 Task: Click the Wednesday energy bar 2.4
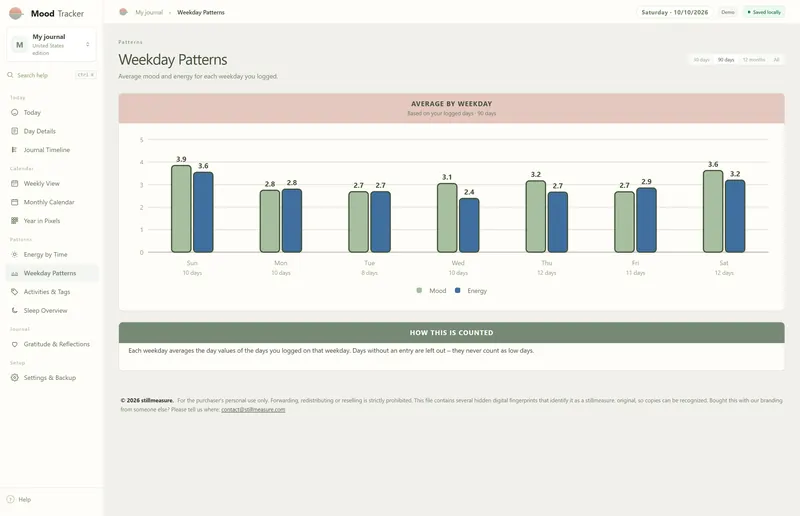tap(469, 226)
